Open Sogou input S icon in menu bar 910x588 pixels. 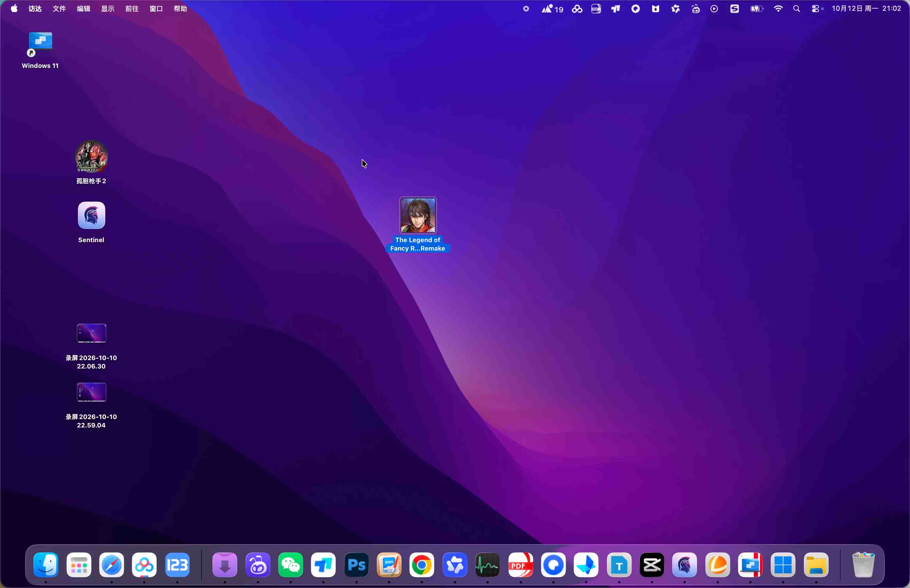click(735, 8)
